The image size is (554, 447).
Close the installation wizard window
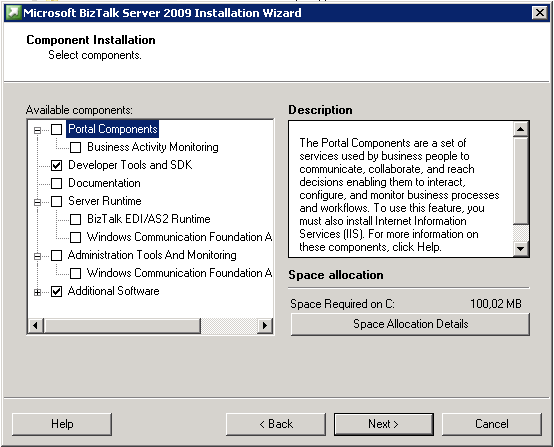[x=540, y=13]
